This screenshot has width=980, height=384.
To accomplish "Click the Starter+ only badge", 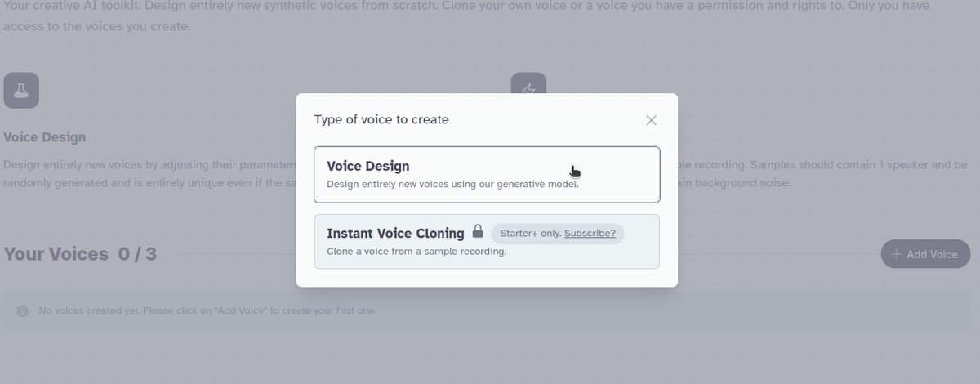I will tap(531, 234).
